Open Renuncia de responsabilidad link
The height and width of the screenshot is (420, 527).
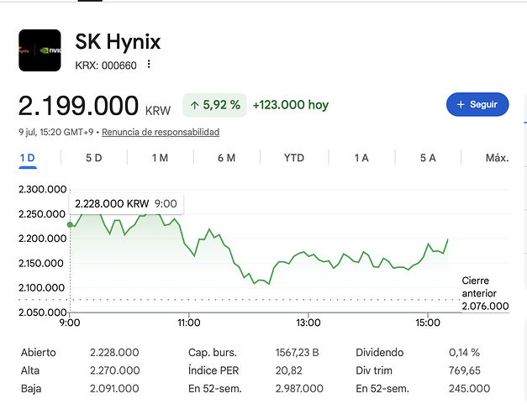pyautogui.click(x=161, y=132)
